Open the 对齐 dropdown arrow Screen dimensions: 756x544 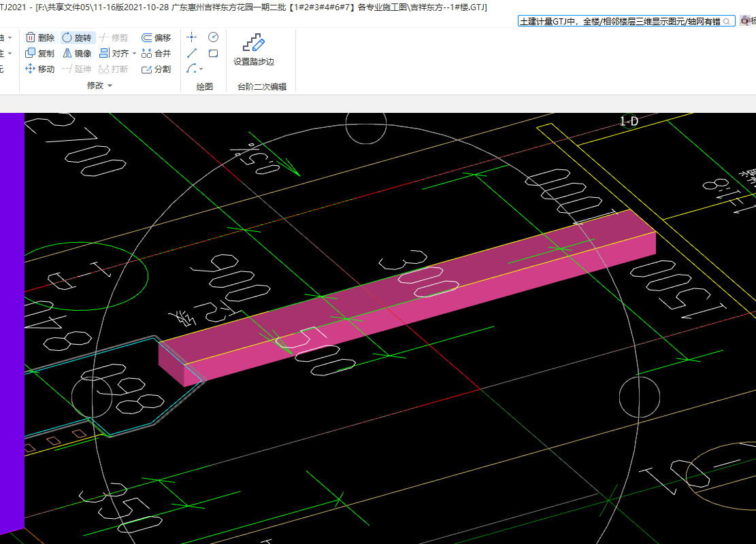pos(135,54)
